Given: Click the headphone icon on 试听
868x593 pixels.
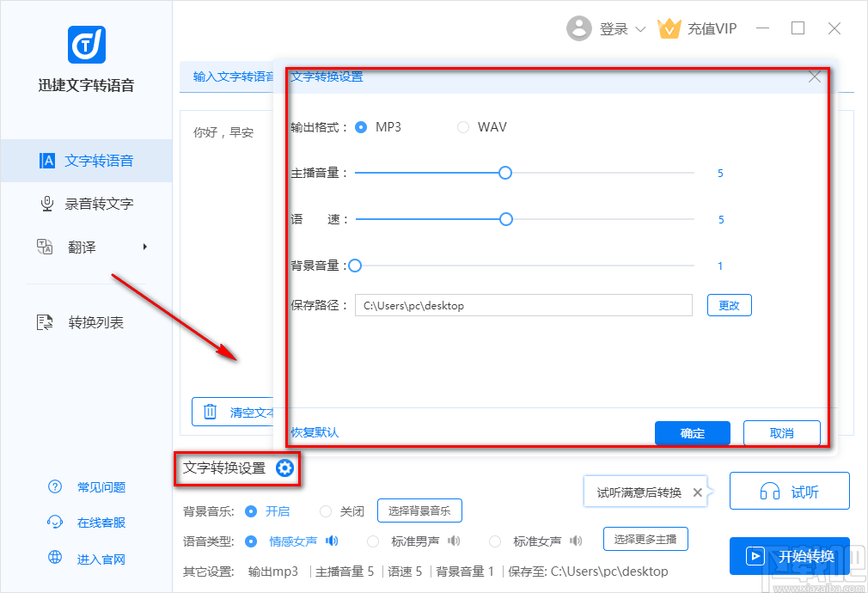Looking at the screenshot, I should point(769,491).
